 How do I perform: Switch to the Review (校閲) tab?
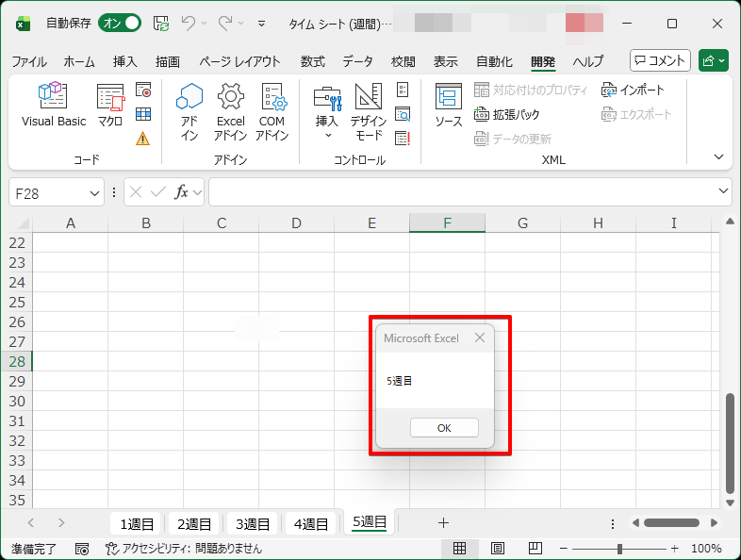click(403, 61)
